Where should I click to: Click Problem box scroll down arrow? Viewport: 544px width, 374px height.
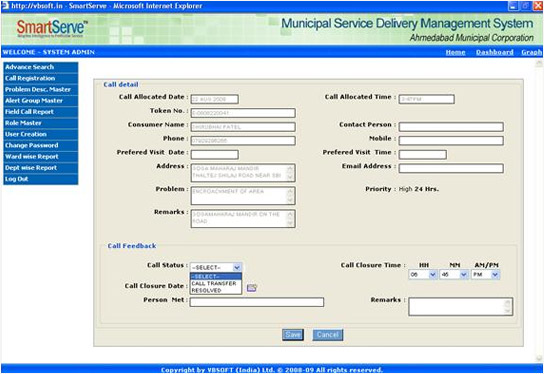coord(290,201)
